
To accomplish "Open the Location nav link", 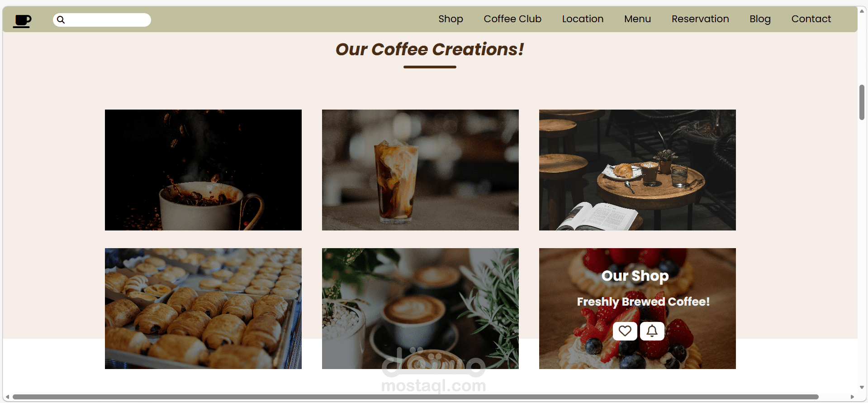I will [583, 19].
